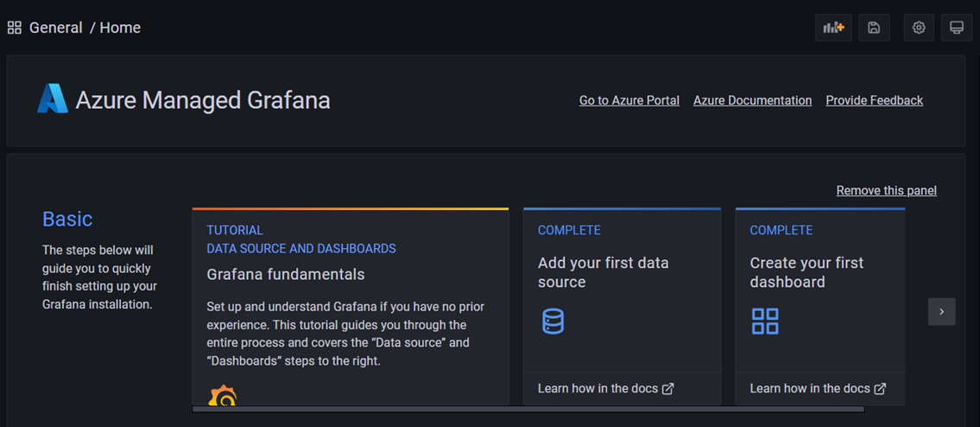Open dashboard settings gear icon
This screenshot has width=980, height=427.
pos(919,28)
